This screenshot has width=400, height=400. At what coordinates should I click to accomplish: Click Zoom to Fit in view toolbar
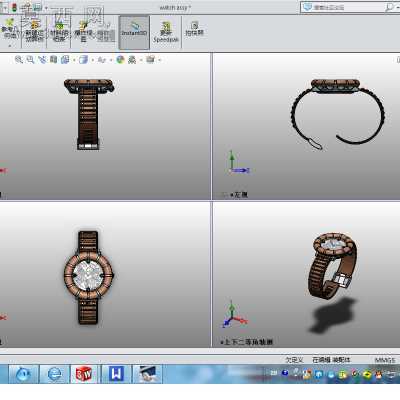(x=19, y=60)
